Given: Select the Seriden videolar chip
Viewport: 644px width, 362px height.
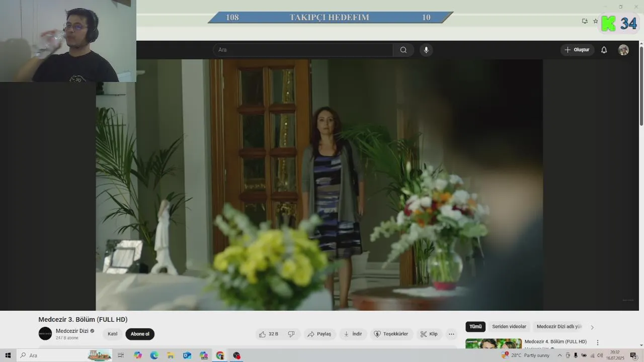Looking at the screenshot, I should (x=509, y=327).
